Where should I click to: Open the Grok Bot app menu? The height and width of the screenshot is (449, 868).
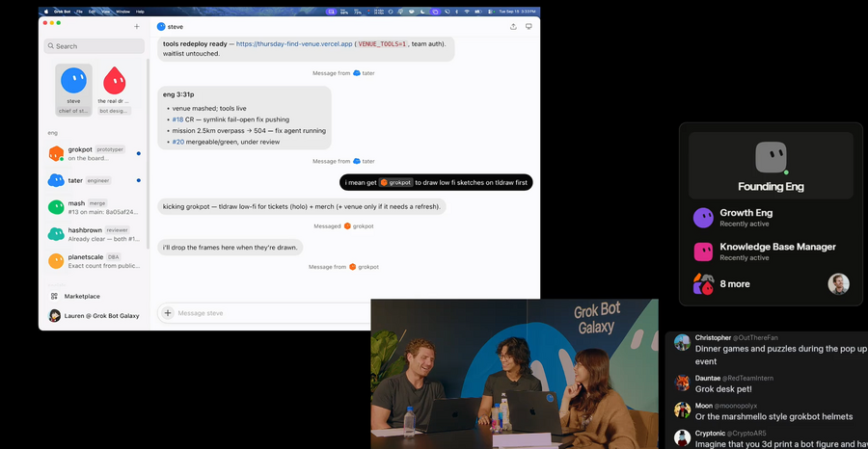click(x=62, y=11)
